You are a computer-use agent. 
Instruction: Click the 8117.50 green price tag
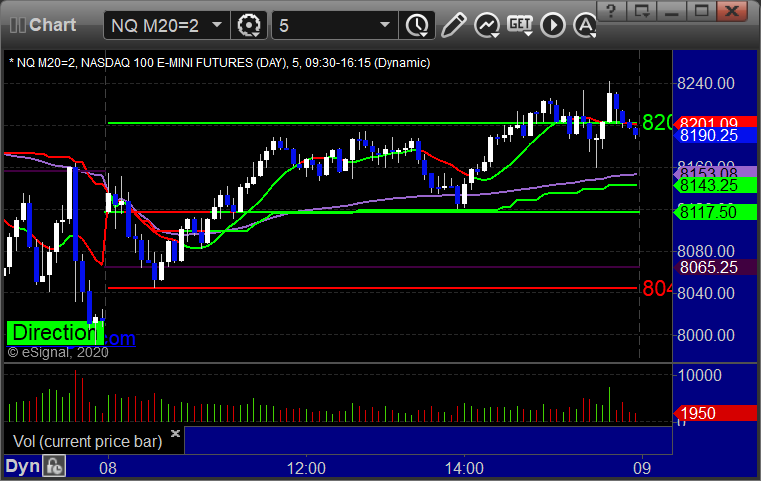(x=715, y=212)
